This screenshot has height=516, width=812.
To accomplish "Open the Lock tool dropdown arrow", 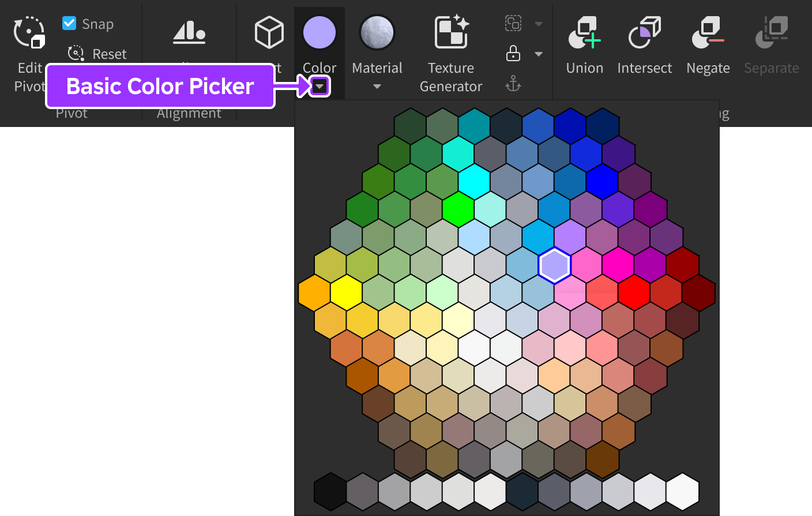I will [538, 53].
